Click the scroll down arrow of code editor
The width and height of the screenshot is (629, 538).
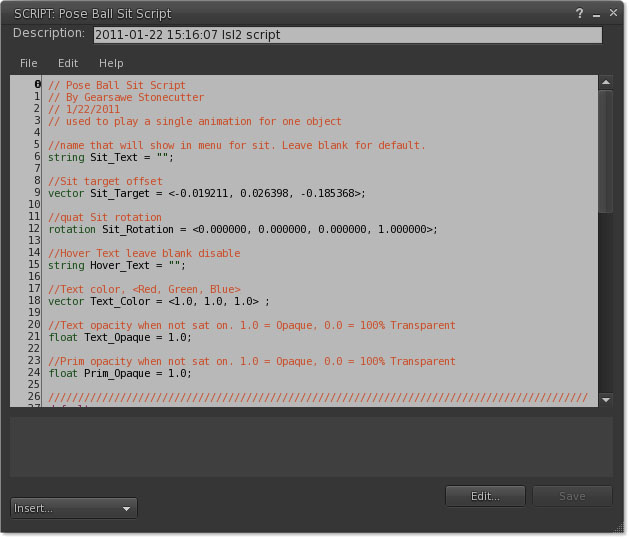[x=605, y=399]
